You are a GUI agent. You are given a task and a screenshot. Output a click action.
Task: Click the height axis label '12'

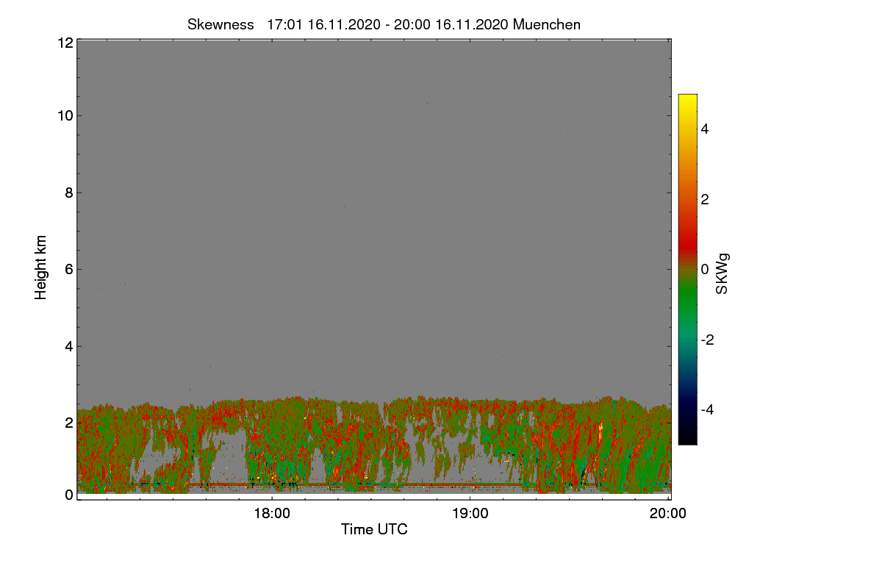65,43
